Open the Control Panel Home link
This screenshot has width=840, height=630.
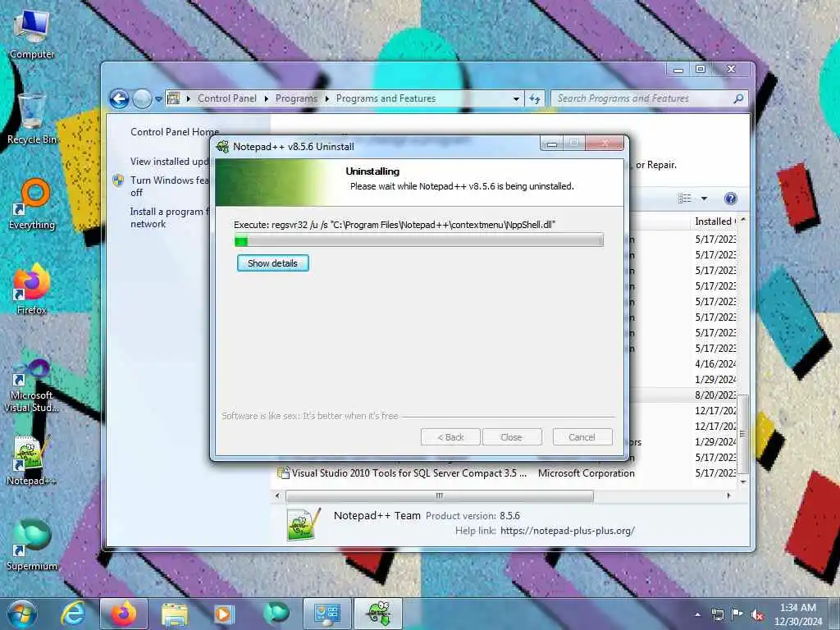[x=175, y=132]
